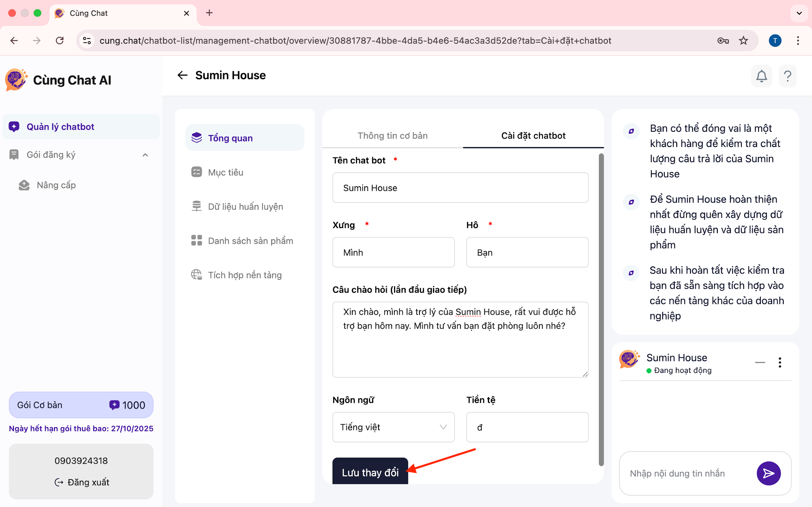Viewport: 812px width, 507px height.
Task: Open the help question mark icon
Action: pos(788,76)
